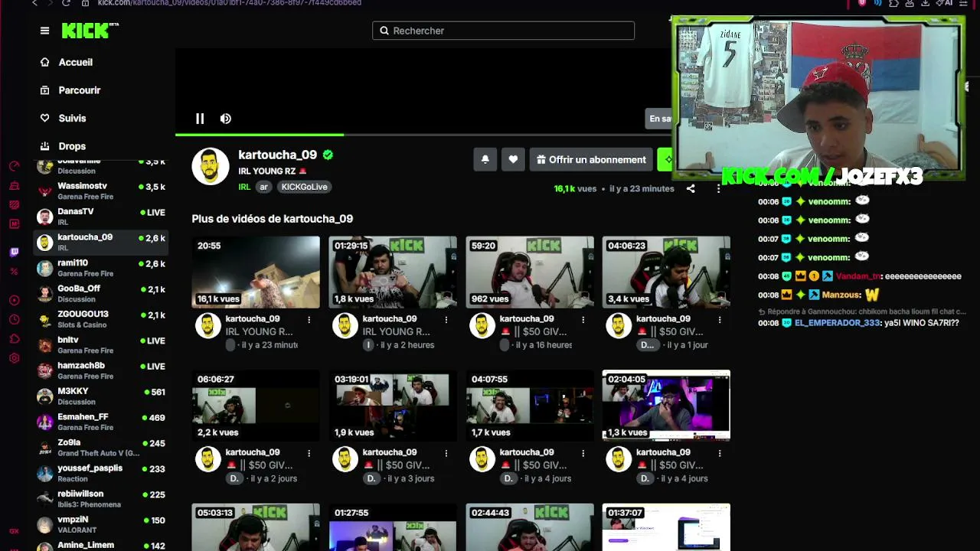Image resolution: width=980 pixels, height=551 pixels.
Task: Click the browser address bar URL
Action: 230,3
